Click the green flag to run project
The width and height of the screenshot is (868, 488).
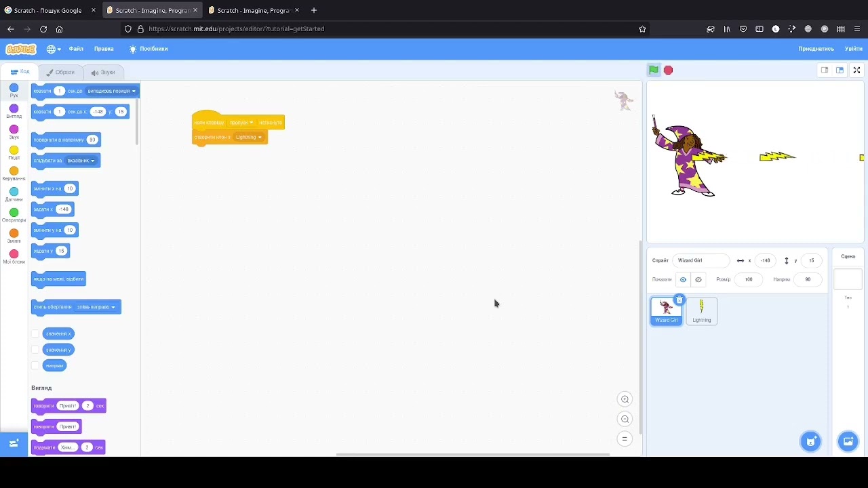click(x=653, y=70)
